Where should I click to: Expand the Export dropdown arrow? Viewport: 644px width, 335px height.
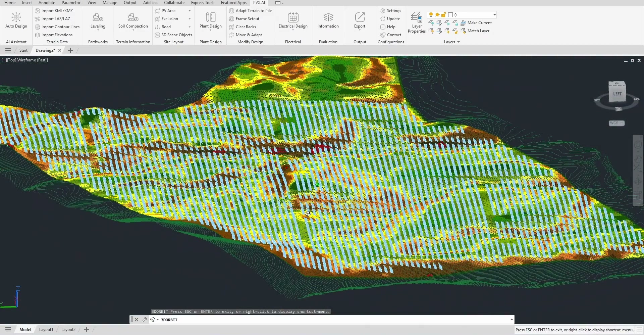360,30
